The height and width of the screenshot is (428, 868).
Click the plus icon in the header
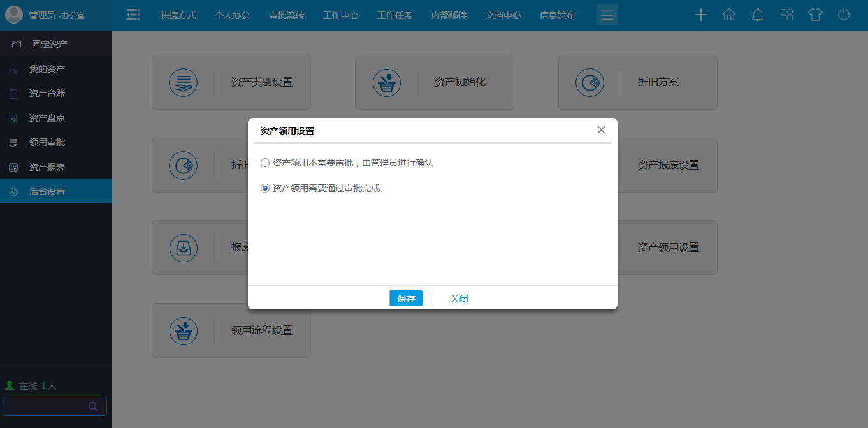coord(700,15)
